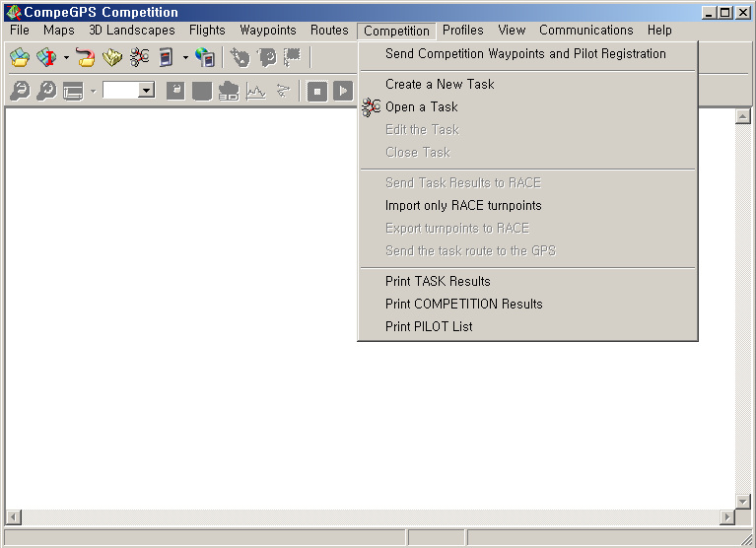Click the Play playback button
Image resolution: width=756 pixels, height=548 pixels.
tap(343, 91)
